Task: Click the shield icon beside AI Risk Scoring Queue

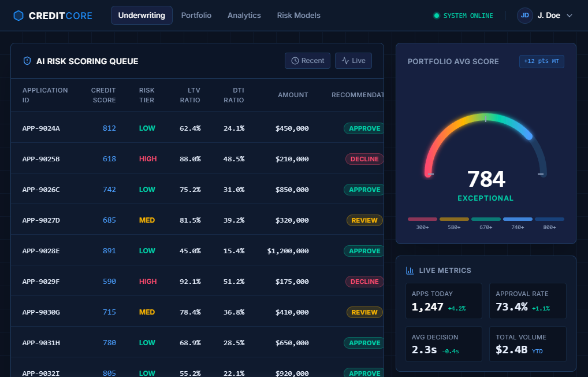Action: [27, 61]
